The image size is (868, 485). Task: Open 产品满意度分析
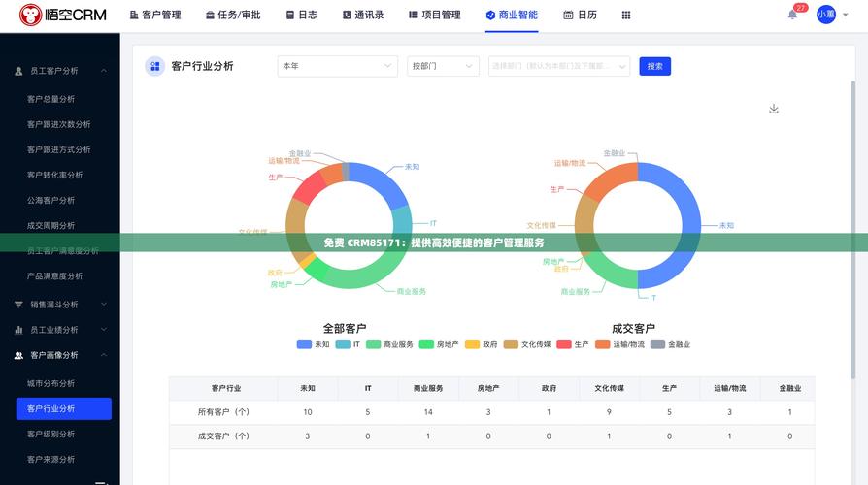54,275
